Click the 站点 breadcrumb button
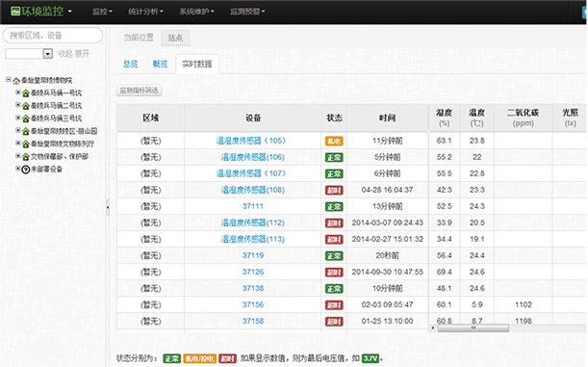Screen dimensions: 588x367 175,38
